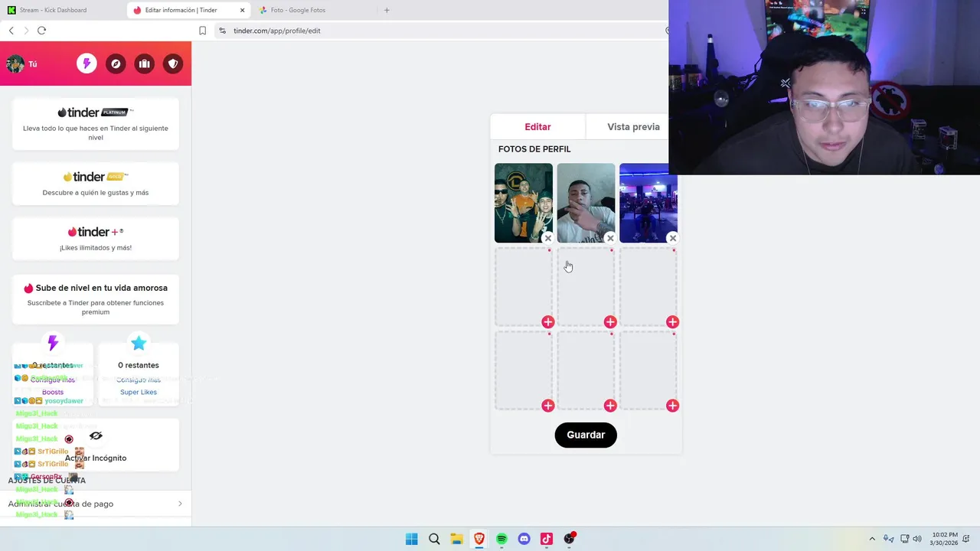Click the volume icon in system tray

click(917, 539)
